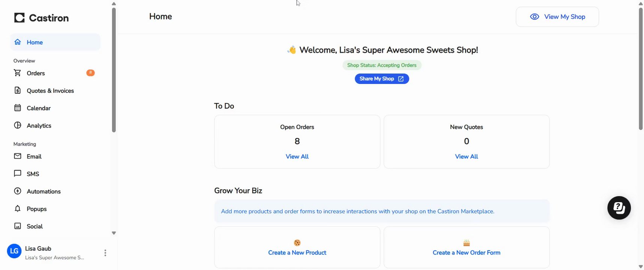Click the Popups bell icon
644x270 pixels.
tap(18, 208)
